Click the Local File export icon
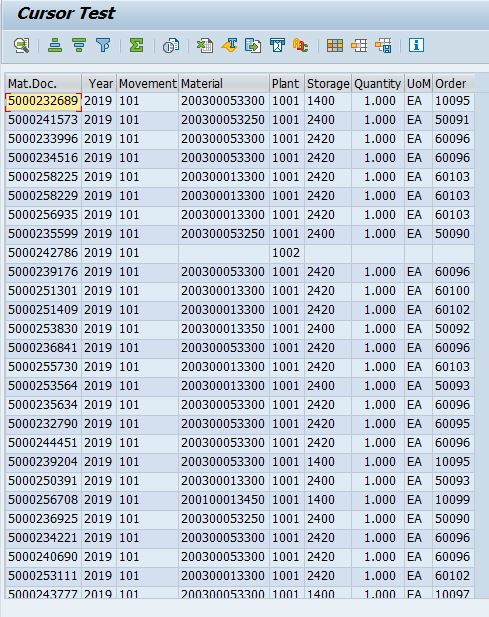Screen dimensions: 489x617 [x=253, y=45]
